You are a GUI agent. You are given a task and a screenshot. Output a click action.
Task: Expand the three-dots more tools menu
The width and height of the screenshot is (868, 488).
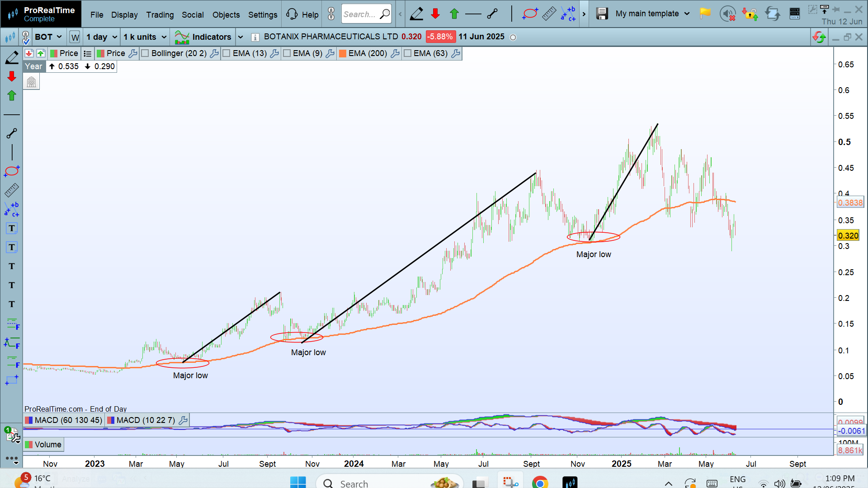tap(12, 460)
